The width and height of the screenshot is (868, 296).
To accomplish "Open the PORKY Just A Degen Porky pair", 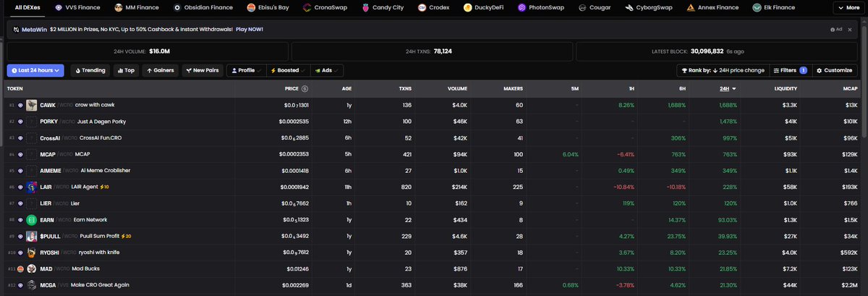I will 434,122.
